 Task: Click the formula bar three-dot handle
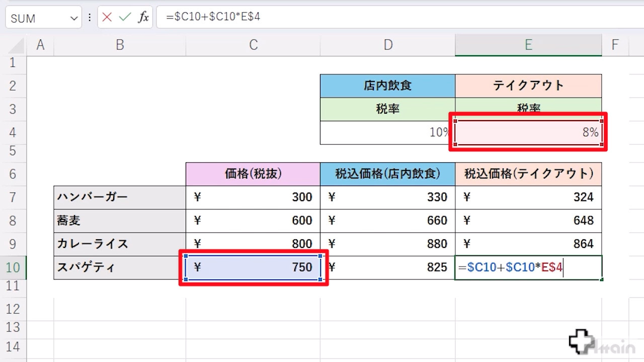point(90,18)
